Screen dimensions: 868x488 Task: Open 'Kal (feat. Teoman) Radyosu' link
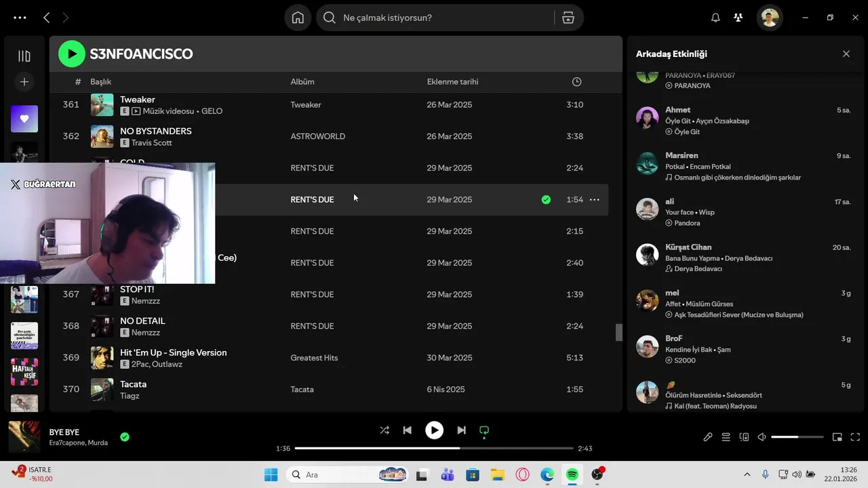pos(715,407)
